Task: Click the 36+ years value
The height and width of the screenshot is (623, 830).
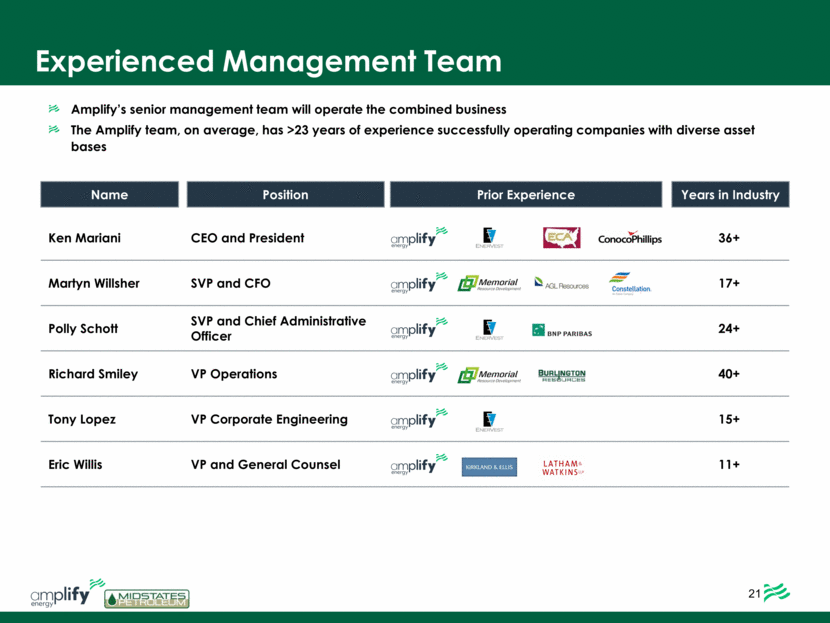Action: click(x=729, y=238)
